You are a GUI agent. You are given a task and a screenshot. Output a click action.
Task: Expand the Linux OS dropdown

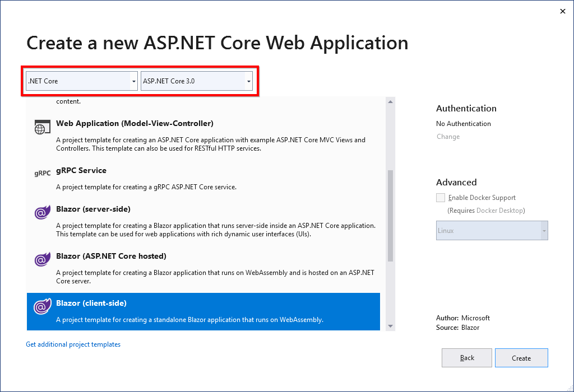coord(492,231)
